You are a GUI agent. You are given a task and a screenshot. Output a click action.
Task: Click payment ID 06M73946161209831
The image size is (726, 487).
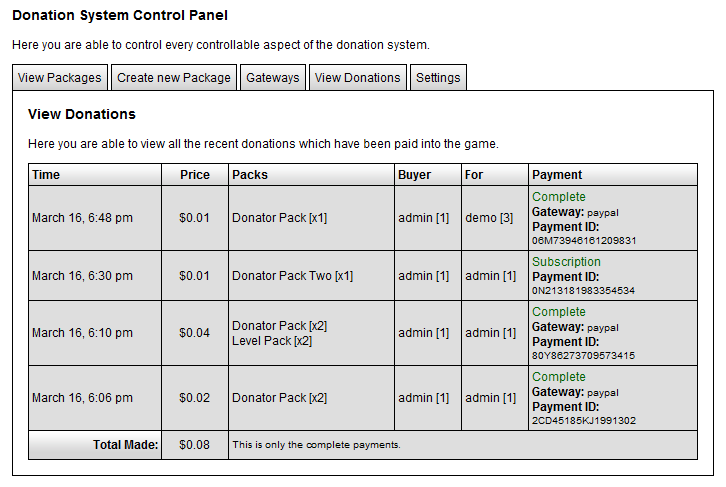point(584,241)
